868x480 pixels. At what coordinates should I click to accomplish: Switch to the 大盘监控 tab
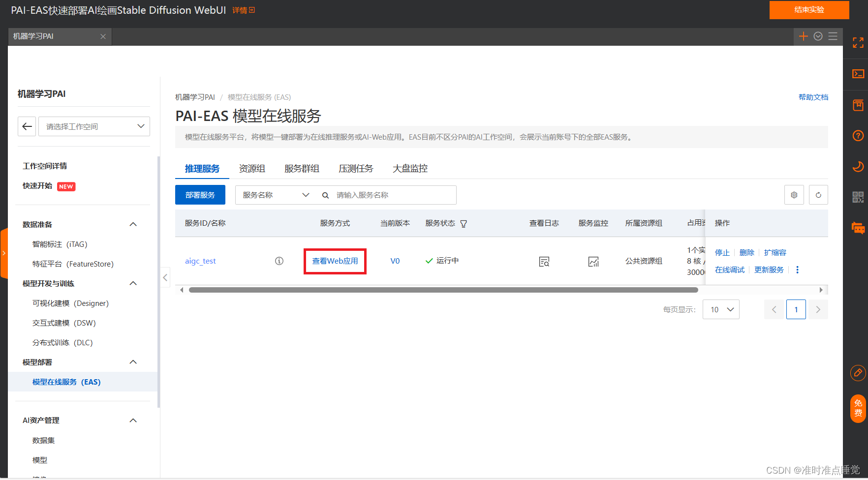pos(410,169)
